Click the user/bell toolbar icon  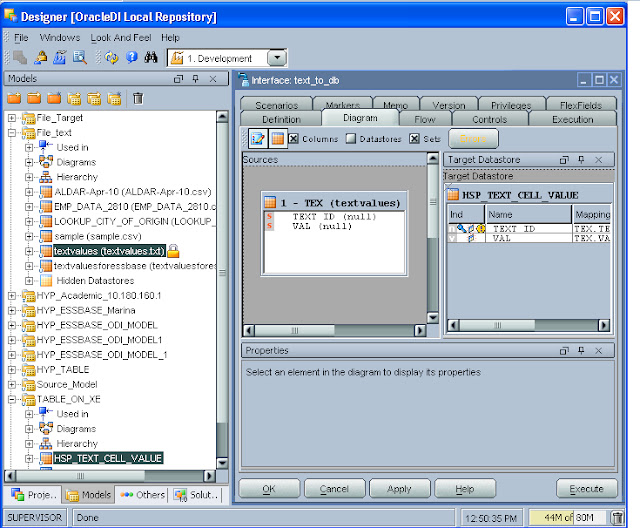(x=40, y=58)
